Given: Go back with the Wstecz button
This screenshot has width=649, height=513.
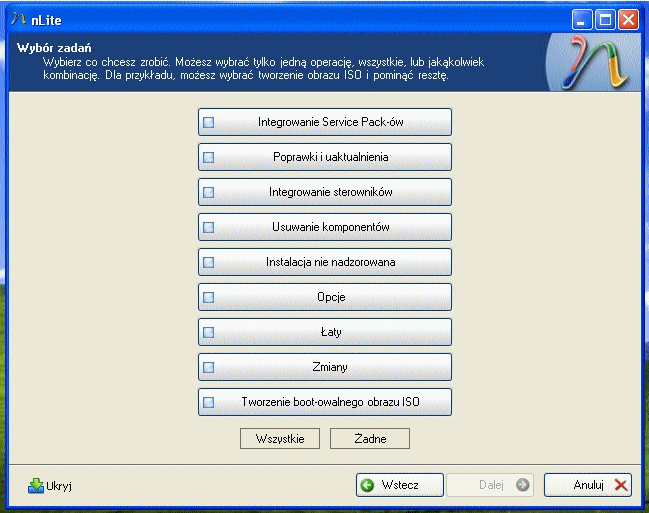Looking at the screenshot, I should coord(400,485).
